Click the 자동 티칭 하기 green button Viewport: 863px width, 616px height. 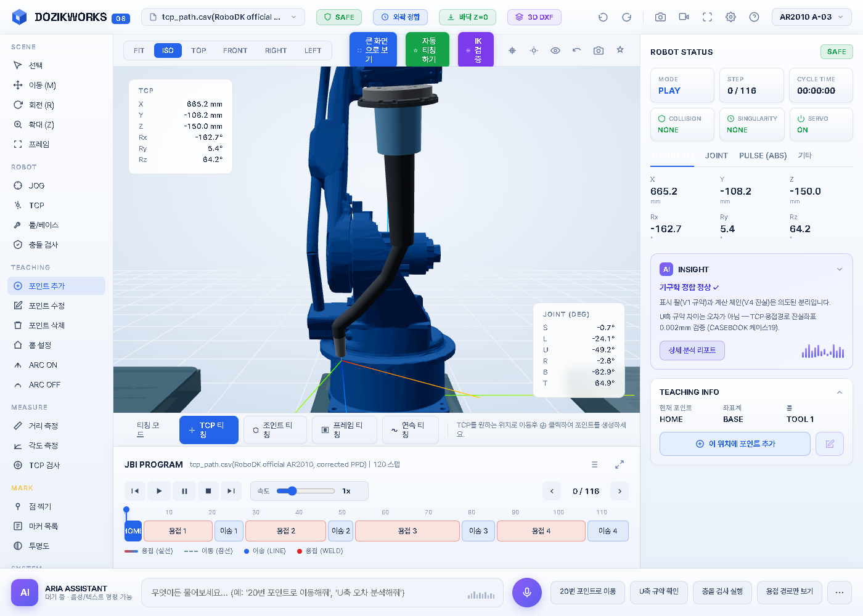(x=427, y=49)
